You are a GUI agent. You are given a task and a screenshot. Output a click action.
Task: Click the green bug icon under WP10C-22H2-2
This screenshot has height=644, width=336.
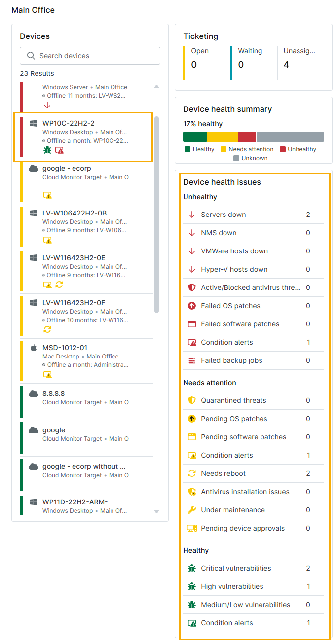click(x=47, y=150)
